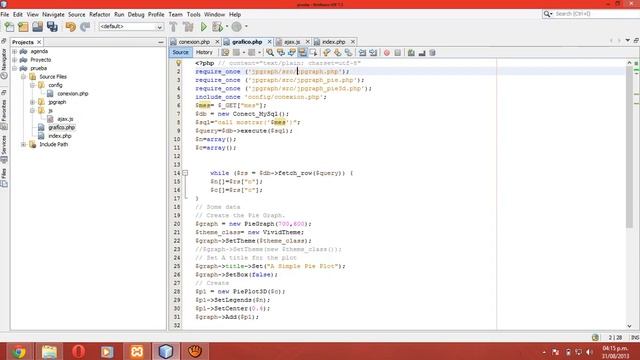640x360 pixels.
Task: Switch to Source view button
Action: (x=180, y=52)
